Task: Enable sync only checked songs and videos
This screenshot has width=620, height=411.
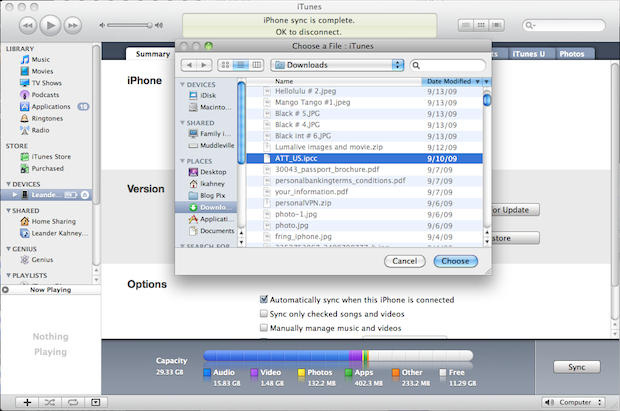Action: click(x=264, y=314)
